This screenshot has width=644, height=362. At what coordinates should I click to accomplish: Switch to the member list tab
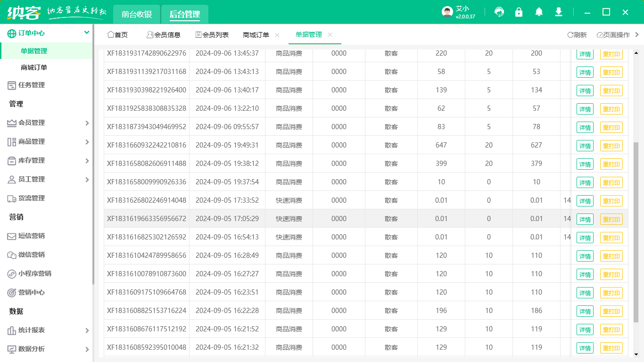tap(212, 35)
